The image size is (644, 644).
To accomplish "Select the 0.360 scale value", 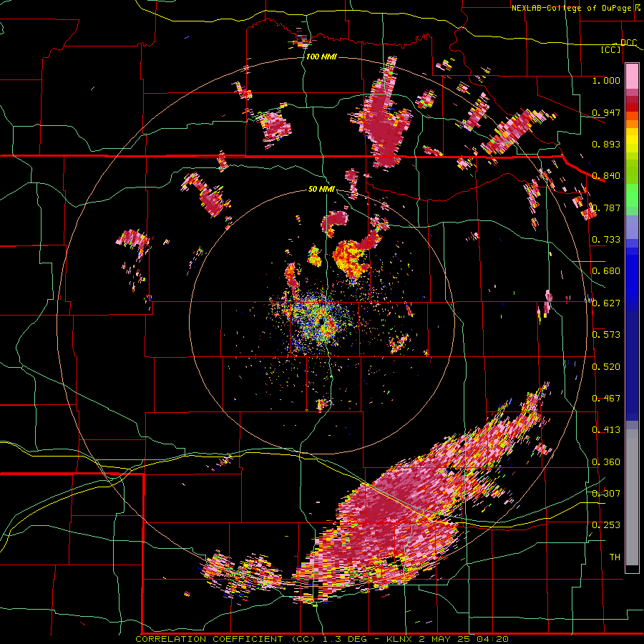I will click(x=606, y=462).
